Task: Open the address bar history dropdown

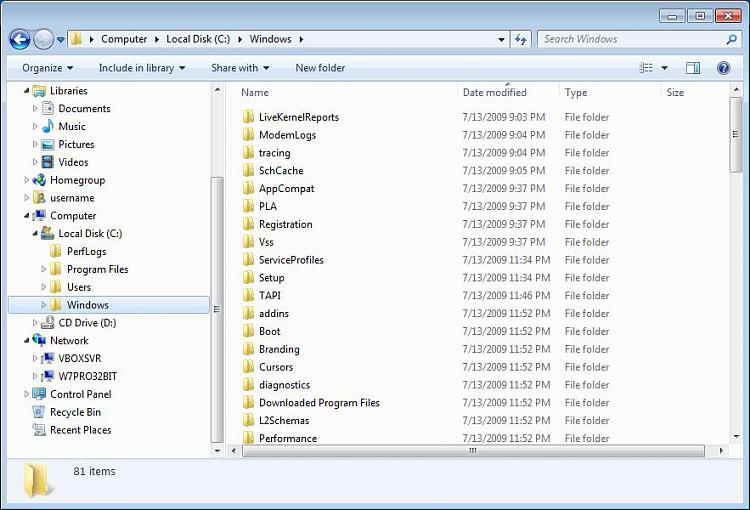Action: point(501,40)
